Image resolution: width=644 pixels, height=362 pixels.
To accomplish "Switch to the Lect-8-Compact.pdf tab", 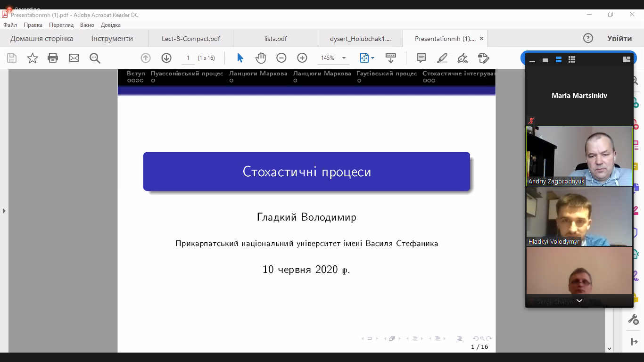I will pos(190,39).
